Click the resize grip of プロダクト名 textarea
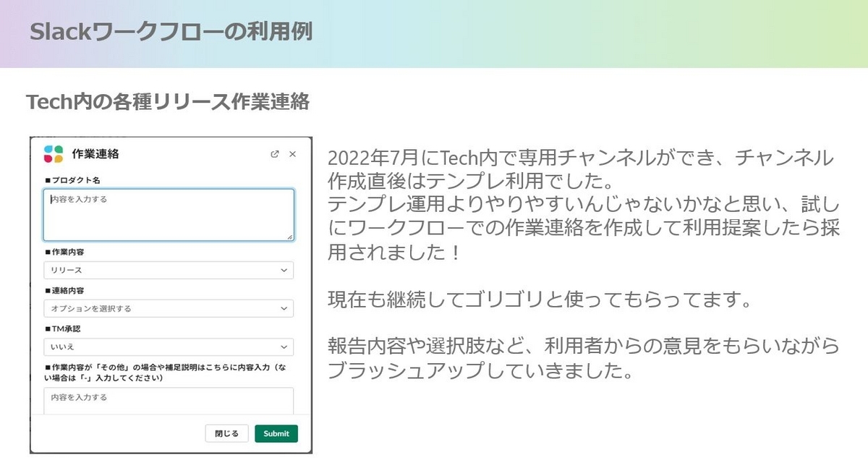Screen dimensions: 868x458 point(289,237)
